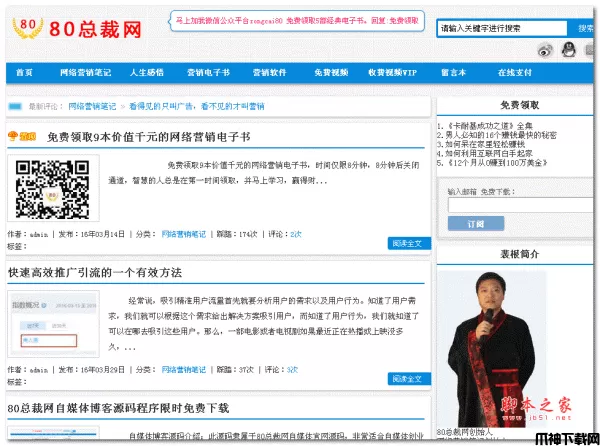This screenshot has width=600, height=446.
Task: Open category 网络营销笔记 of the e-book post
Action: tap(184, 234)
